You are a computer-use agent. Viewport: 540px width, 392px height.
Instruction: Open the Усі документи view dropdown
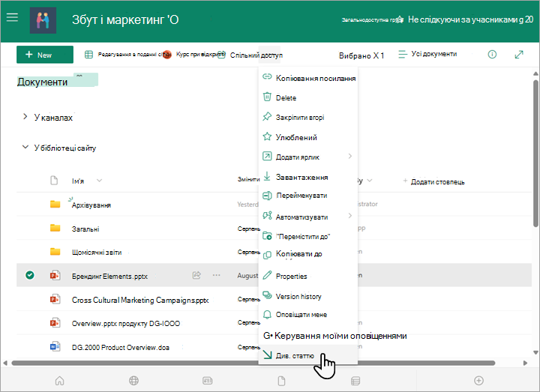(427, 54)
